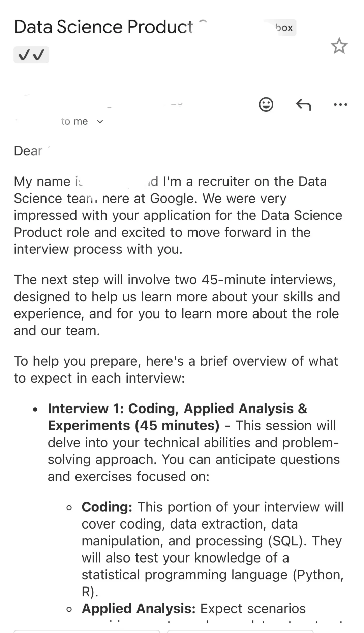Tap the bold "Coding:" sub-item label

pyautogui.click(x=107, y=507)
